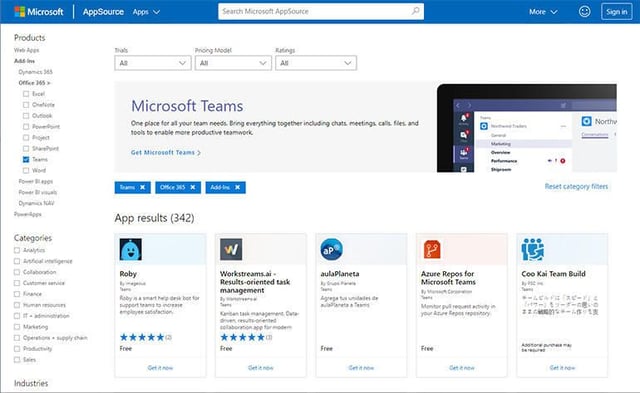Screen dimensions: 640x393
Task: Click the AppSource header link
Action: click(x=103, y=12)
